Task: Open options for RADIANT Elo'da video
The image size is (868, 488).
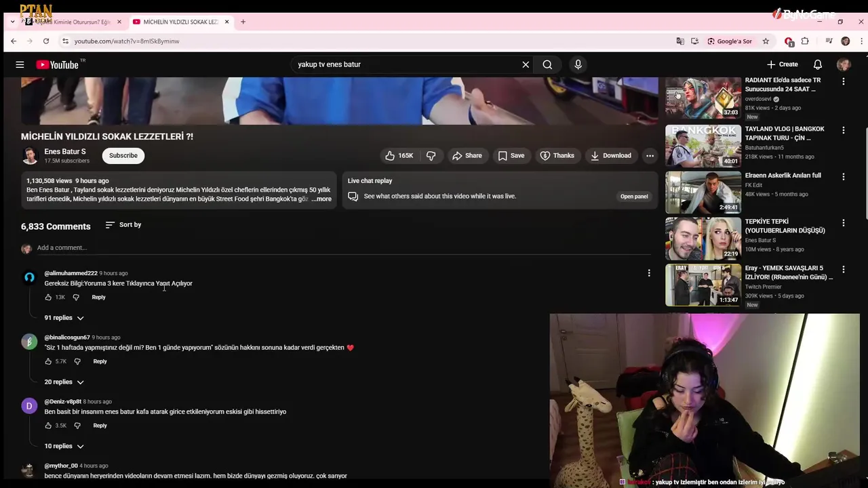Action: (x=844, y=81)
